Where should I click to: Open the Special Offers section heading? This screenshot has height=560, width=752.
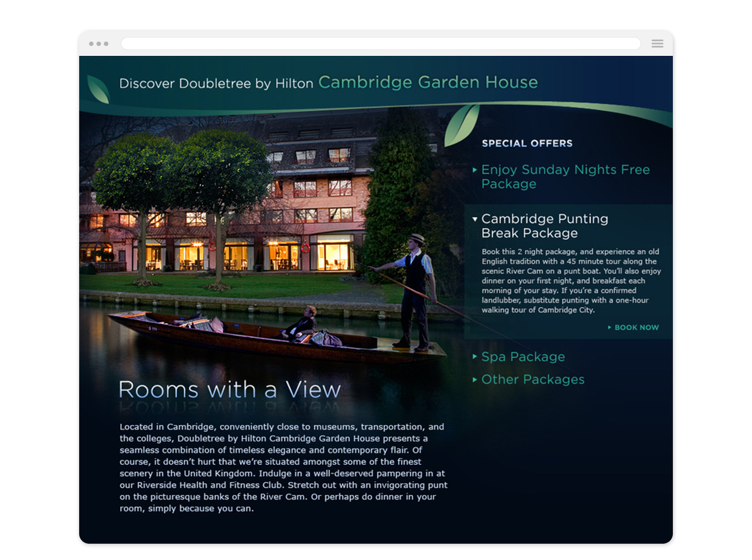point(527,143)
